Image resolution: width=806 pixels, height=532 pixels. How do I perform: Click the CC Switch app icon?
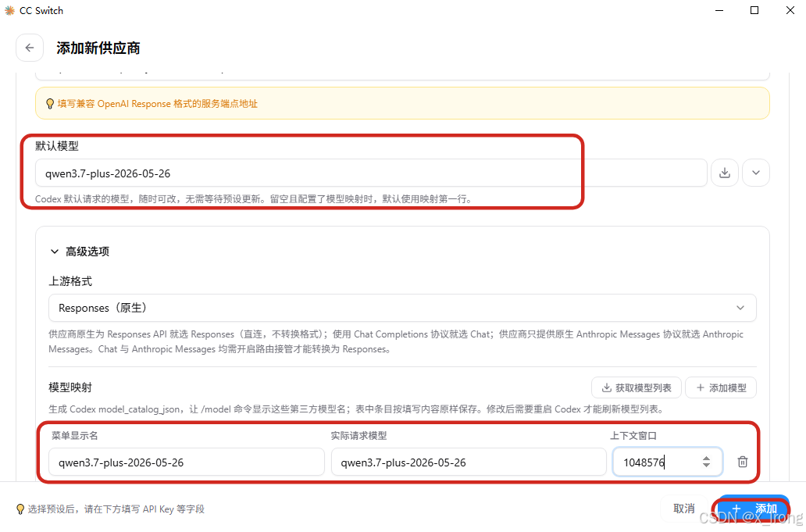9,10
